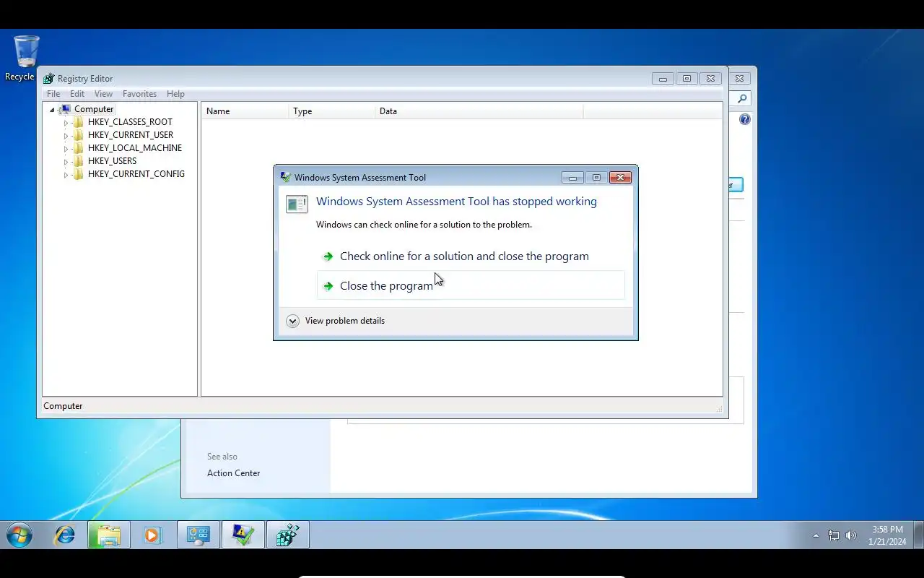Viewport: 924px width, 578px height.
Task: Click the Registry Editor title bar icon
Action: 48,78
